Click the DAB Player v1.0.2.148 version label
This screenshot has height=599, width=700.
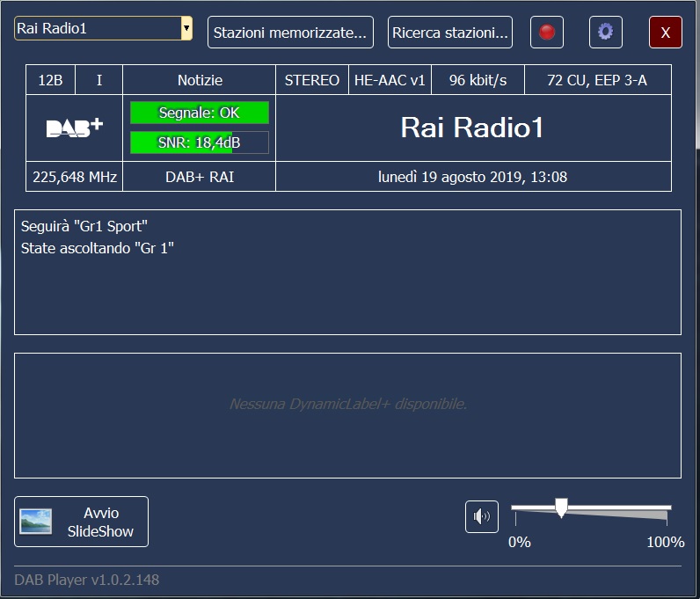pos(86,580)
